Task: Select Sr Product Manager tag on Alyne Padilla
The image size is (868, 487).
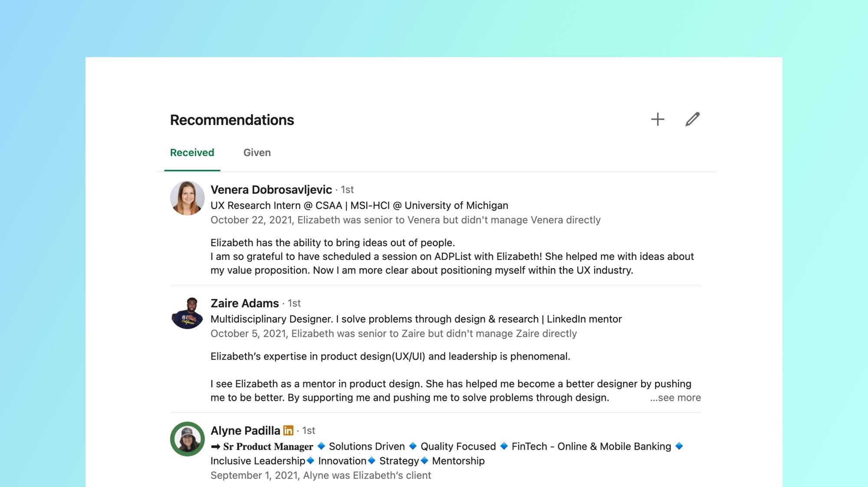Action: [269, 446]
